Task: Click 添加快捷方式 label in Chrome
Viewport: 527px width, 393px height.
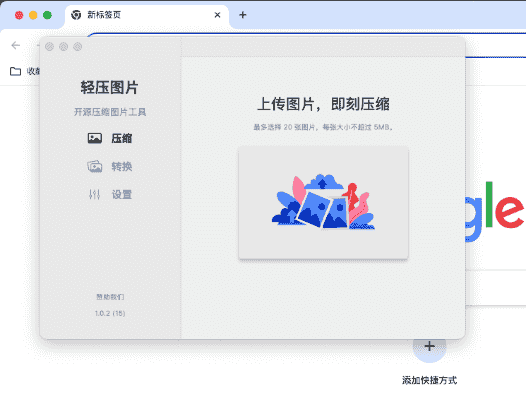Action: pos(430,380)
